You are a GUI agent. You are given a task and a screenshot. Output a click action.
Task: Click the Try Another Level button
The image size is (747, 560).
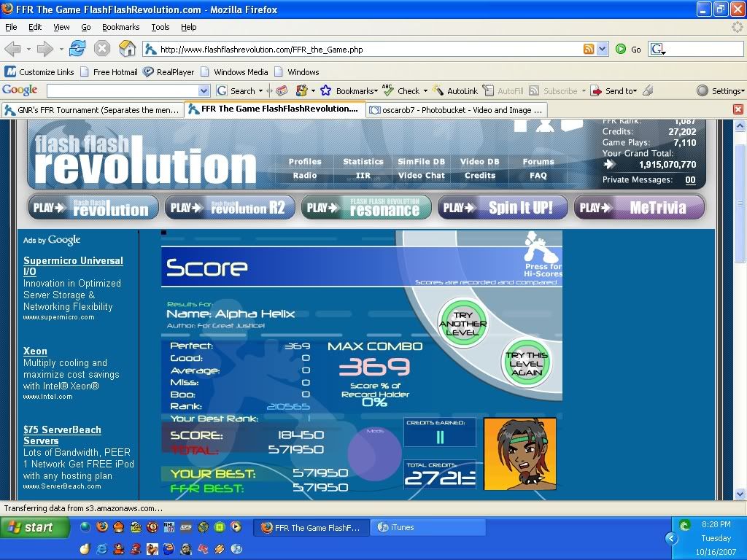462,323
